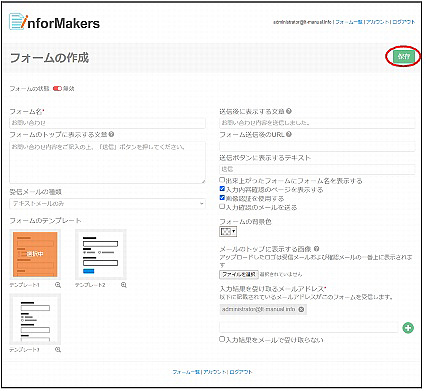This screenshot has width=426, height=391.
Task: Click green plus icon to add email
Action: pos(408,328)
